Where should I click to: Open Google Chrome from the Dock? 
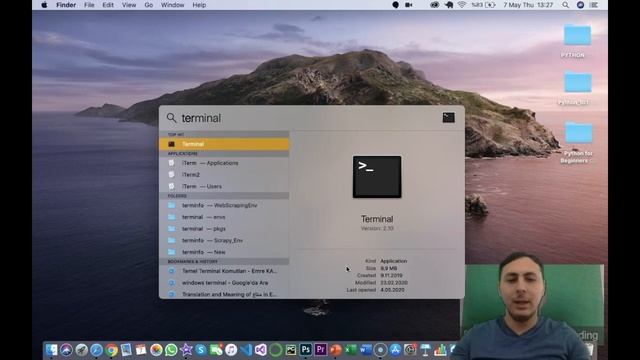pyautogui.click(x=111, y=350)
